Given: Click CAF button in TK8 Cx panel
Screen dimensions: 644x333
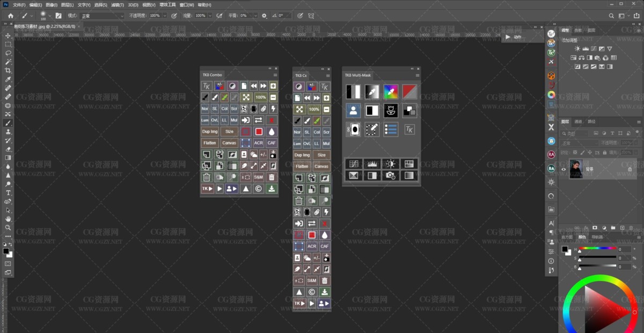Looking at the screenshot, I should (325, 247).
